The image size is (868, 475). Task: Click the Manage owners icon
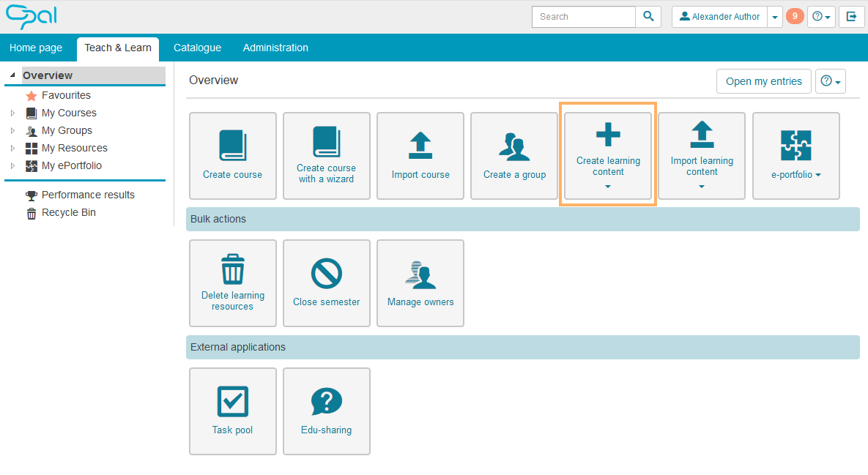tap(420, 274)
